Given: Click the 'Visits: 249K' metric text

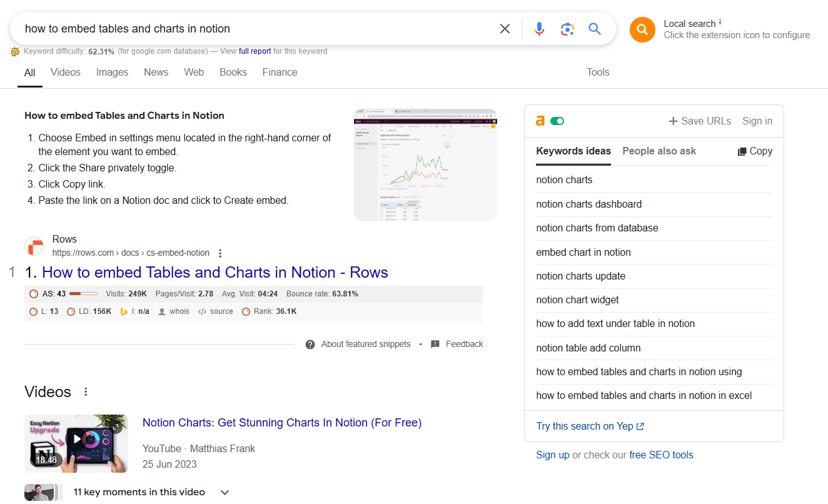Looking at the screenshot, I should tap(126, 294).
